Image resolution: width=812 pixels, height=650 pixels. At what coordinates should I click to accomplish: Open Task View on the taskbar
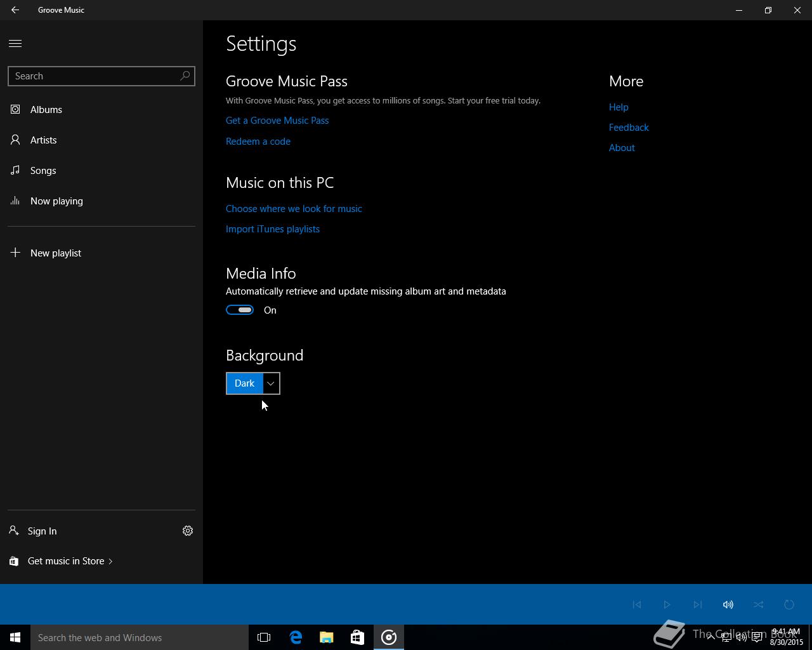[264, 637]
